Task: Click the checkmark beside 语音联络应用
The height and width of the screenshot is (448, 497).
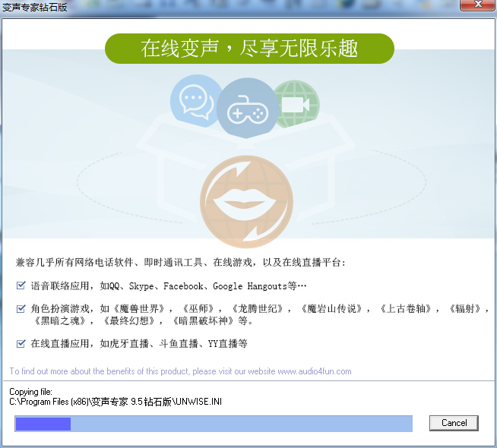Action: click(x=21, y=286)
